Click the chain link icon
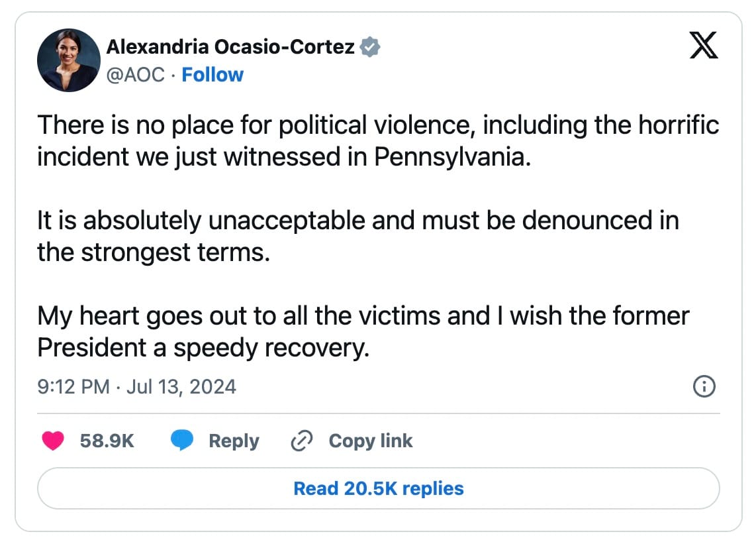Image resolution: width=756 pixels, height=538 pixels. pos(302,440)
